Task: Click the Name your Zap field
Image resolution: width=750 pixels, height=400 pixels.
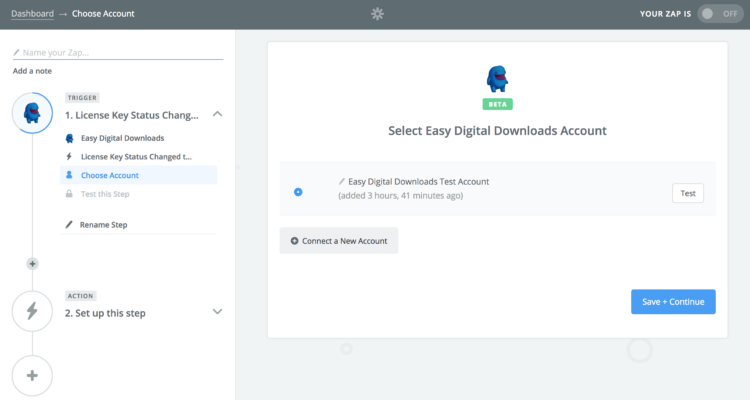Action: tap(118, 53)
